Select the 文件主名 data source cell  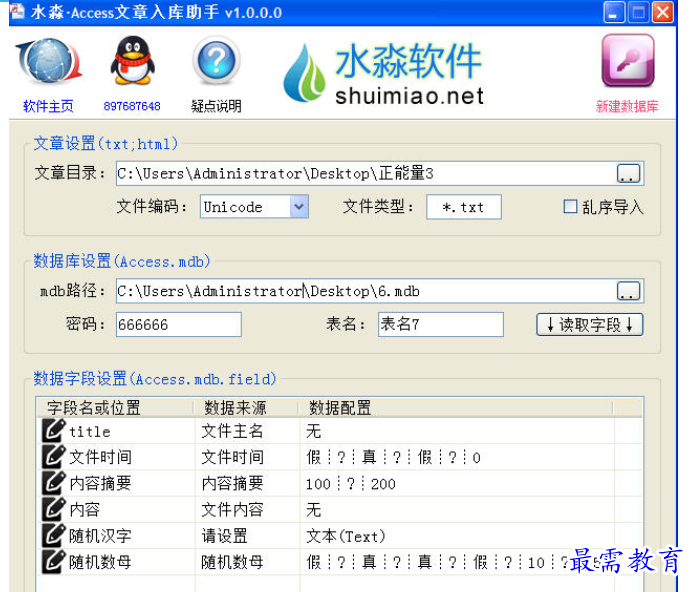tap(232, 431)
